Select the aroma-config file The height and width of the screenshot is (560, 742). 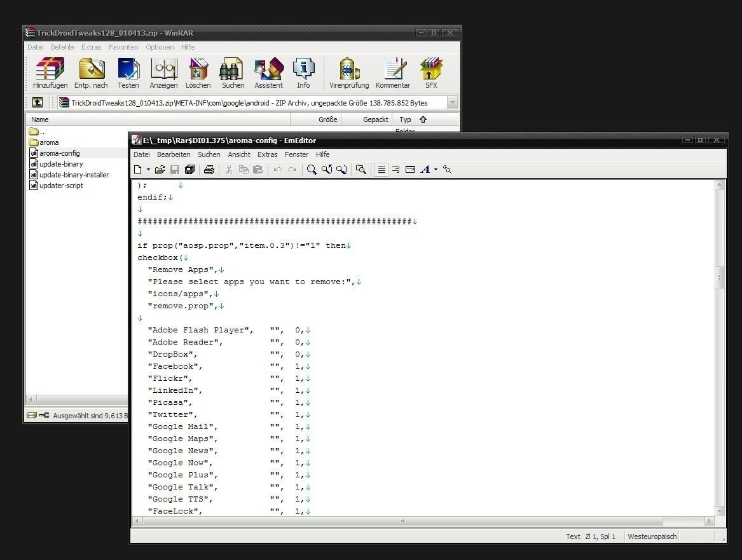(x=55, y=153)
